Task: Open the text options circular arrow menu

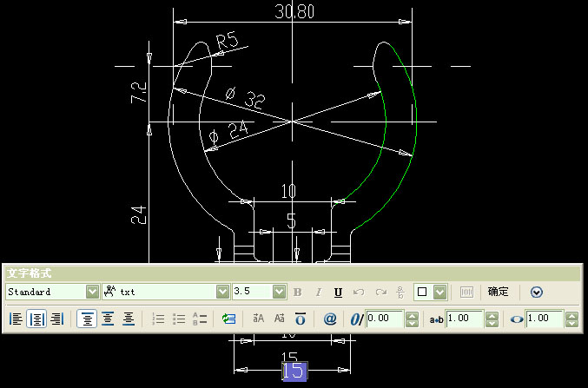Action: point(537,292)
